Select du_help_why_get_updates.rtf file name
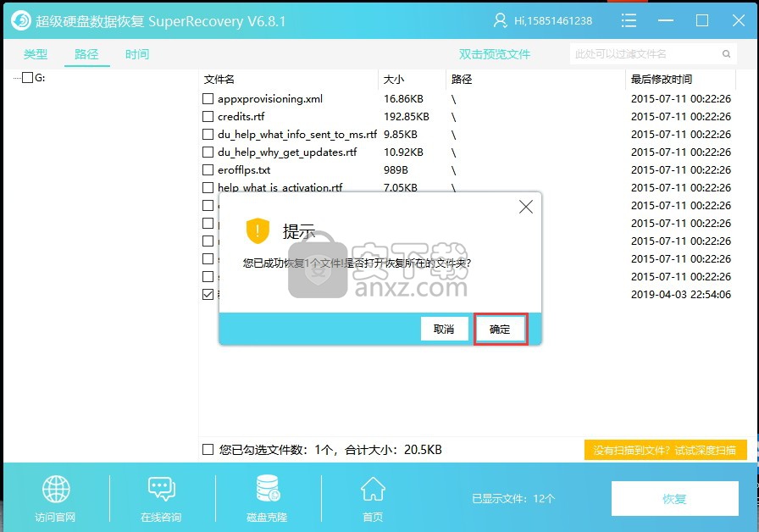The height and width of the screenshot is (532, 759). coord(287,152)
